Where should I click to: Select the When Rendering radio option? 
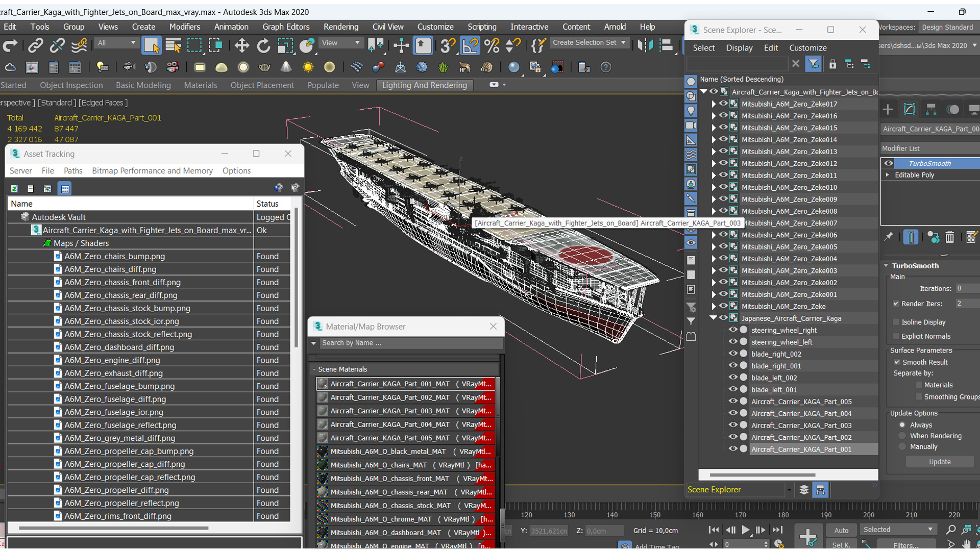[x=902, y=436]
